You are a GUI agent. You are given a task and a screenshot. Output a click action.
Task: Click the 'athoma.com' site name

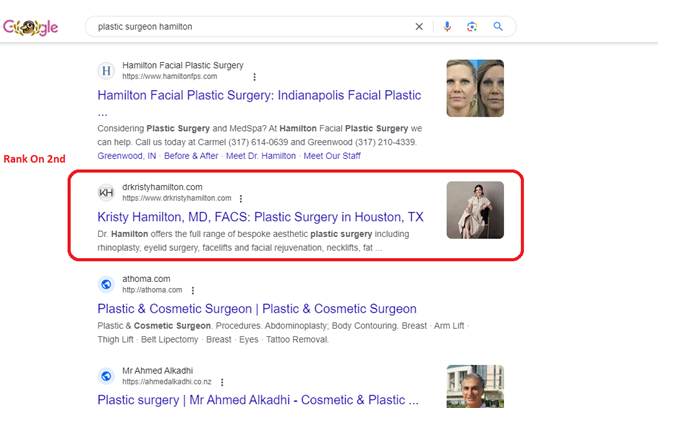[146, 279]
